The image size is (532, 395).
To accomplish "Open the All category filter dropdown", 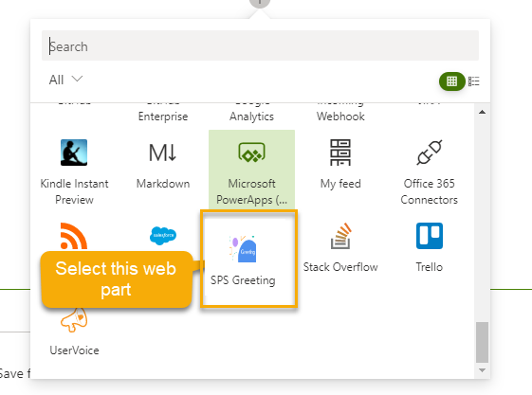I will tap(65, 80).
